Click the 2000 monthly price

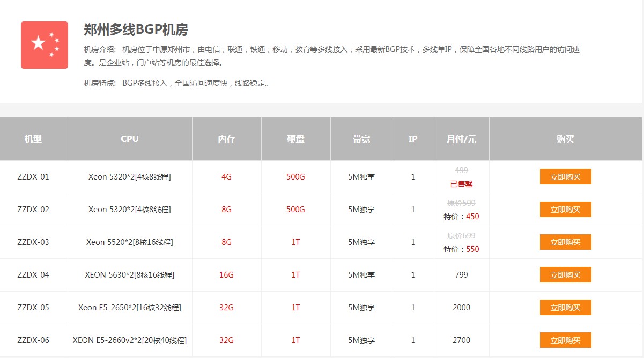coord(461,308)
